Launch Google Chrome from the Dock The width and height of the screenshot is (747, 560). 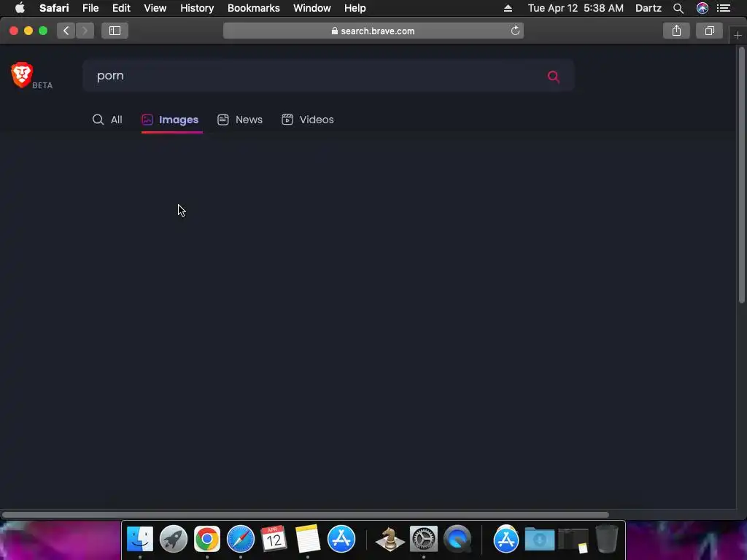(x=206, y=539)
